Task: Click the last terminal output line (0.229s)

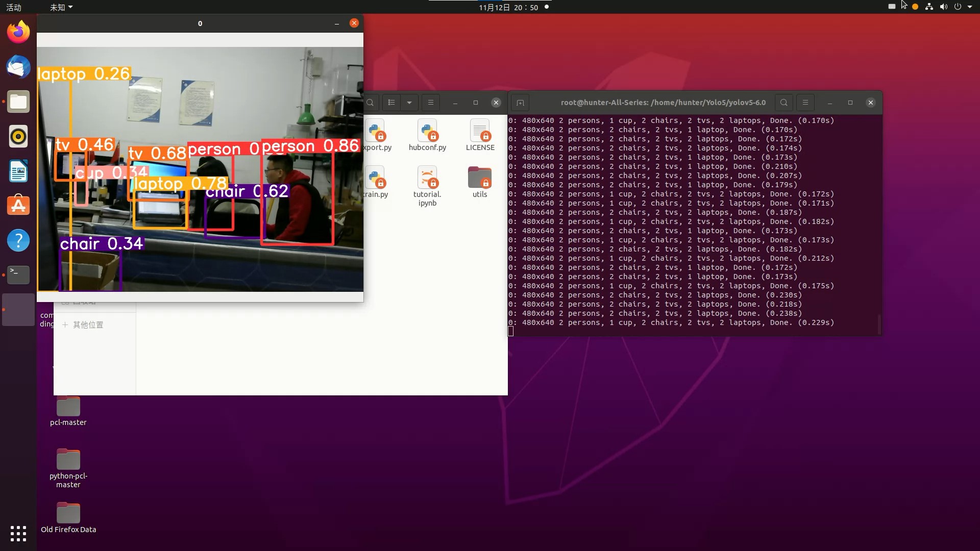Action: tap(671, 322)
